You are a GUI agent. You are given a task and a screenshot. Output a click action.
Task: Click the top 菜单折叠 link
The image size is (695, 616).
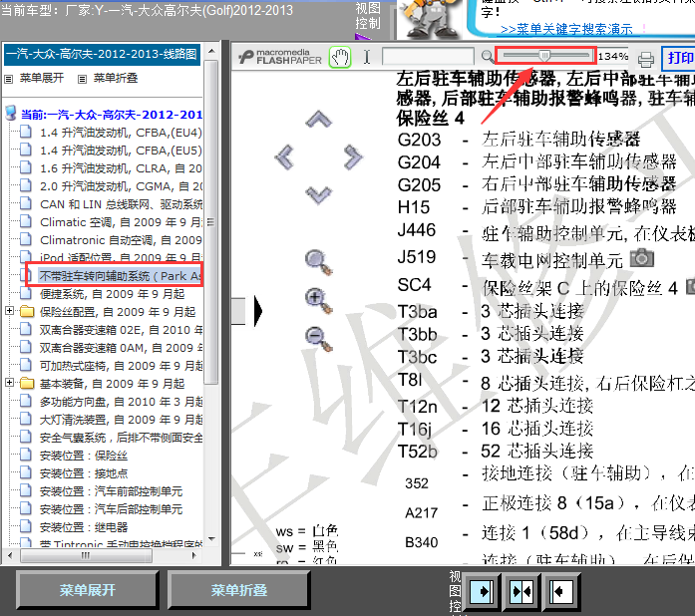coord(116,79)
